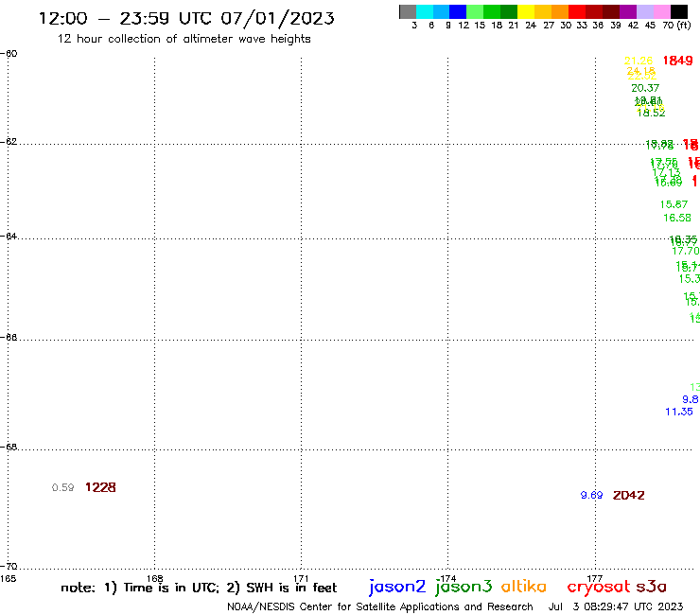Image resolution: width=700 pixels, height=615 pixels.
Task: Select the yellow swatch in the legend bar
Action: [526, 11]
